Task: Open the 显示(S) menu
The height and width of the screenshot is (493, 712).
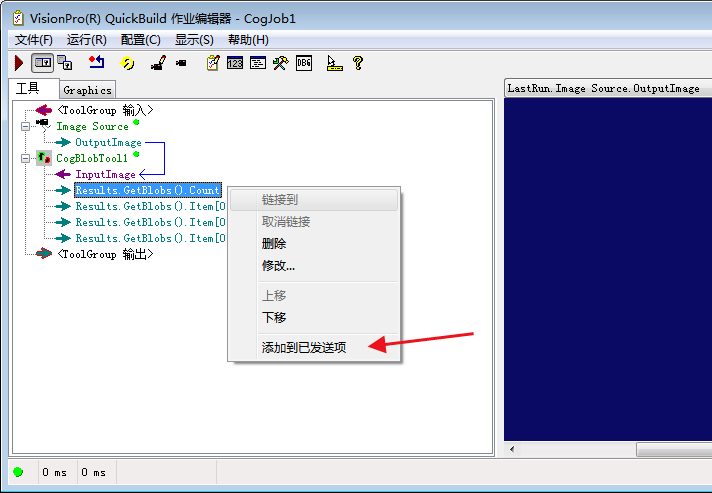Action: coord(194,40)
